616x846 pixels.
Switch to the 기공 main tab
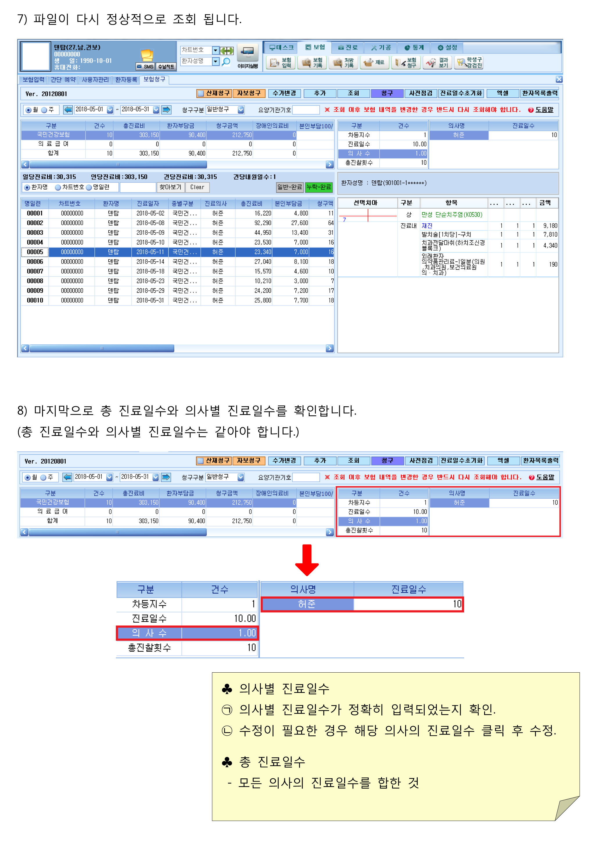(381, 47)
